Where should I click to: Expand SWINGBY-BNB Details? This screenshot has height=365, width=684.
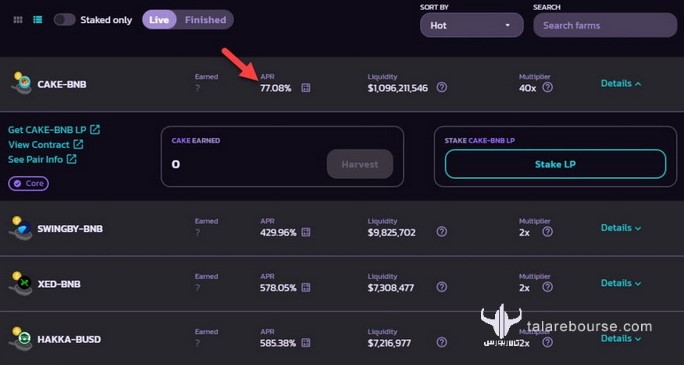tap(621, 228)
